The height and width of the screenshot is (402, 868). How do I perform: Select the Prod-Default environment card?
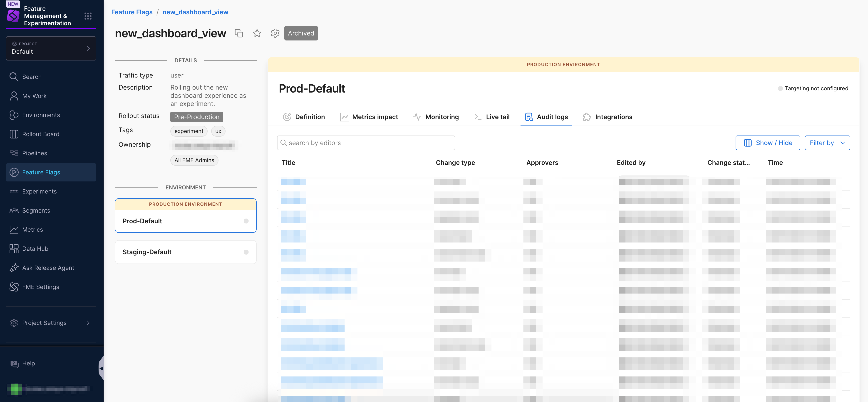coord(185,221)
